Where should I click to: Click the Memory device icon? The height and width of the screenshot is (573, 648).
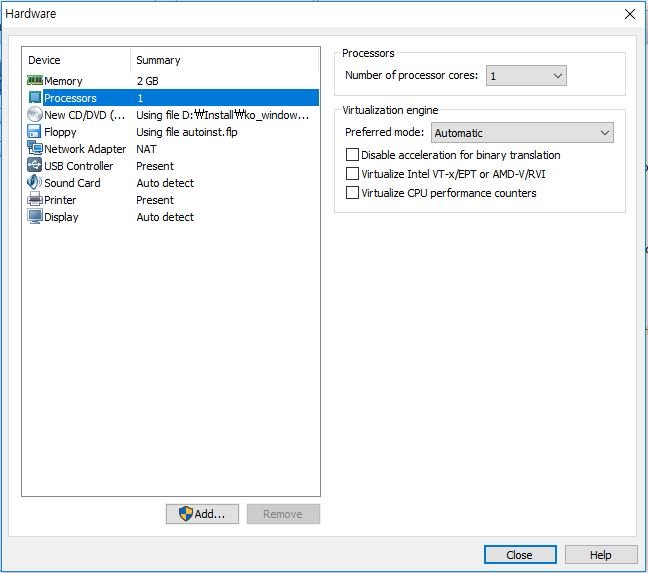click(35, 80)
